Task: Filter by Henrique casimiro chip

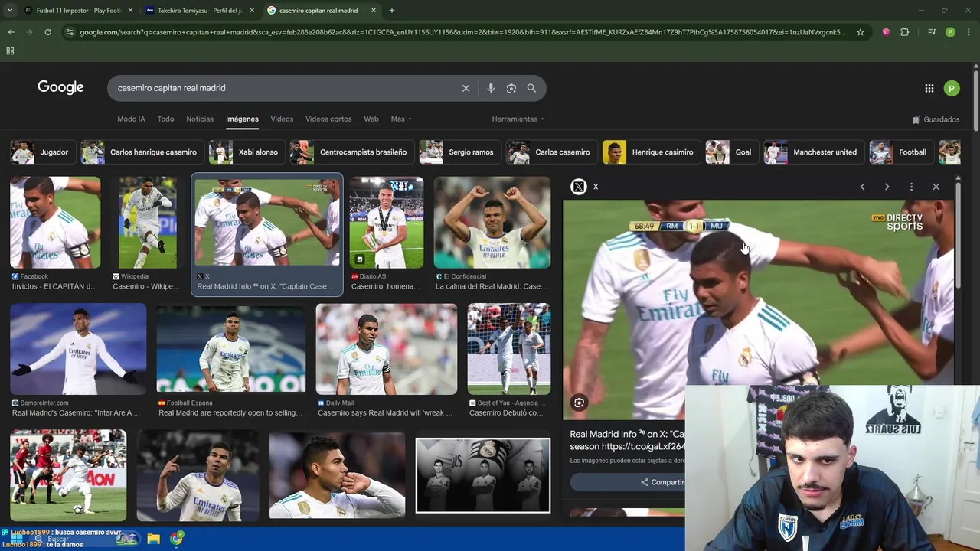Action: [x=652, y=152]
